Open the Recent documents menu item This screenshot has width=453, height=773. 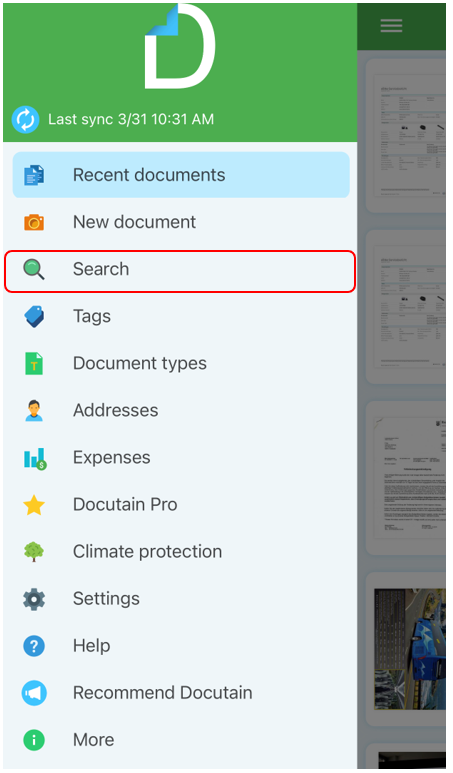tap(181, 175)
